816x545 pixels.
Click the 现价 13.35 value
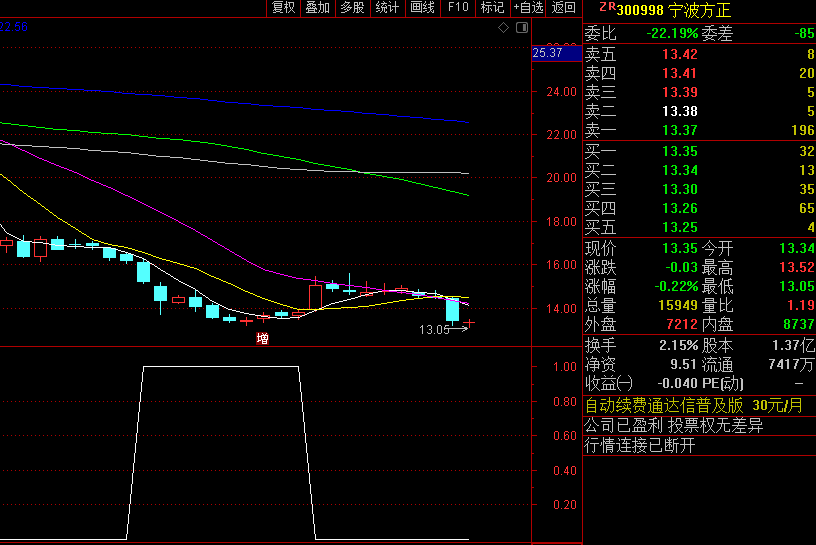(680, 248)
